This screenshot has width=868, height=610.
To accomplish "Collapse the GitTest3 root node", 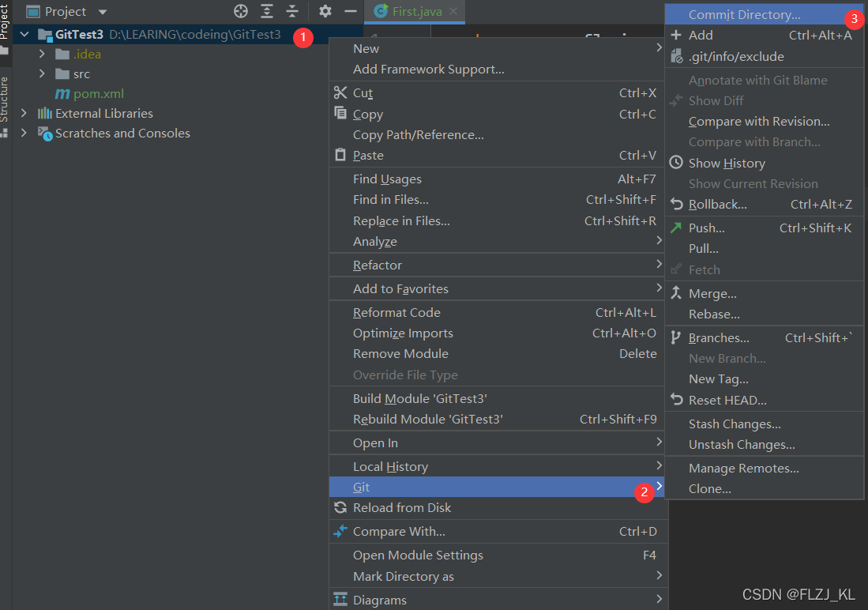I will 24,34.
